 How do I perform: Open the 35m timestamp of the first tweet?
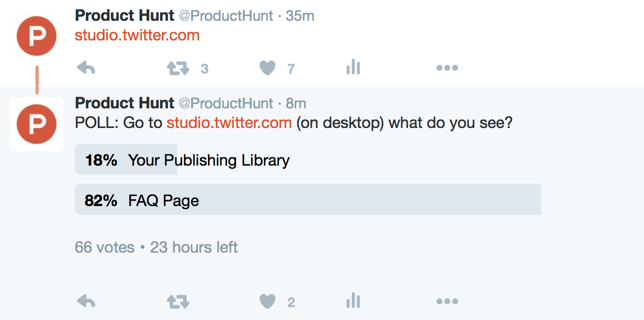click(x=300, y=16)
